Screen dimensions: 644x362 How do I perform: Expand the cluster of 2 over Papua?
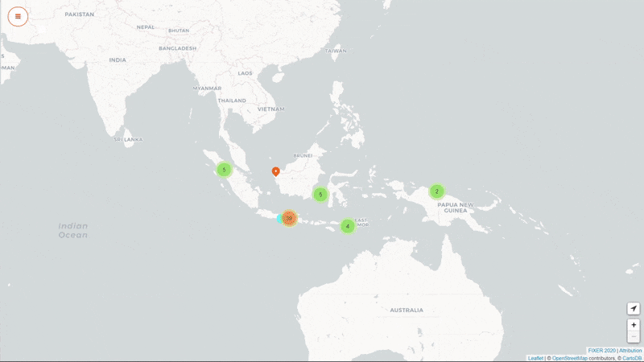pyautogui.click(x=436, y=191)
